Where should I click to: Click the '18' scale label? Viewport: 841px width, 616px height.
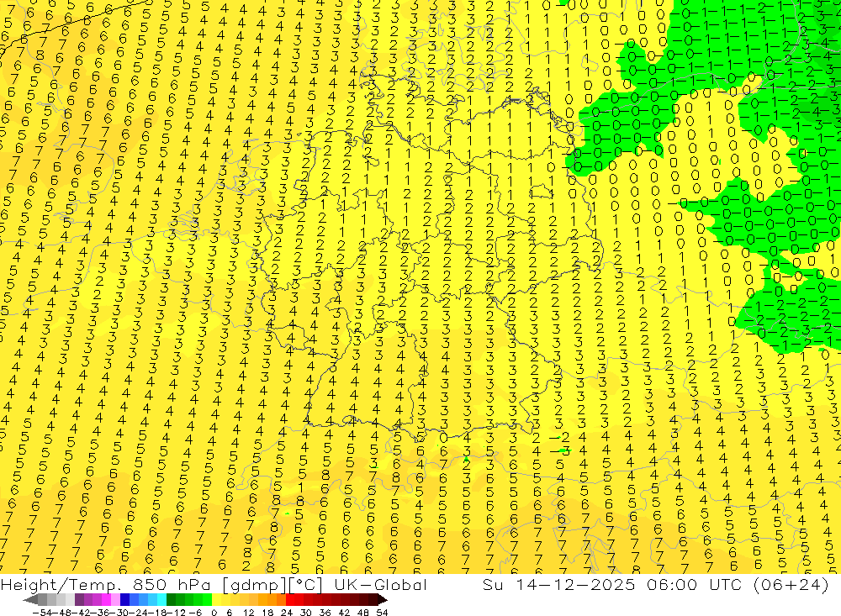[267, 613]
